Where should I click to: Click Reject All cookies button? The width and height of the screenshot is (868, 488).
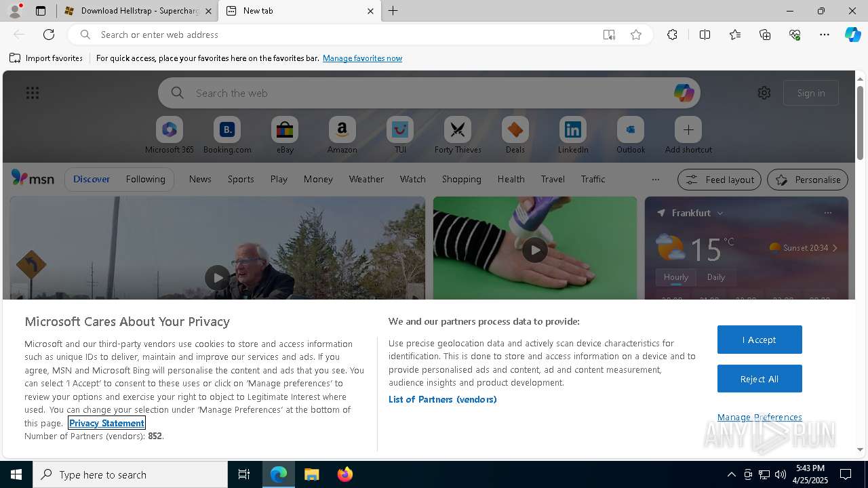(x=759, y=379)
